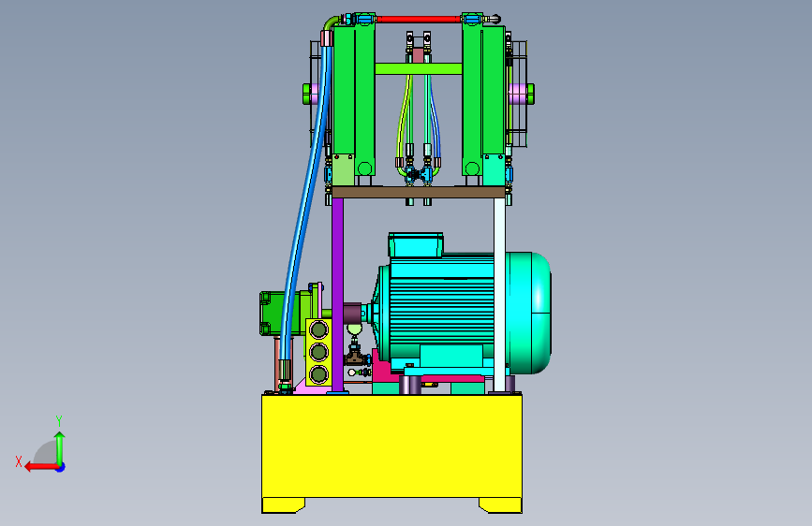The height and width of the screenshot is (526, 812).
Task: Click the top circular port of yellow manifold
Action: pos(318,329)
